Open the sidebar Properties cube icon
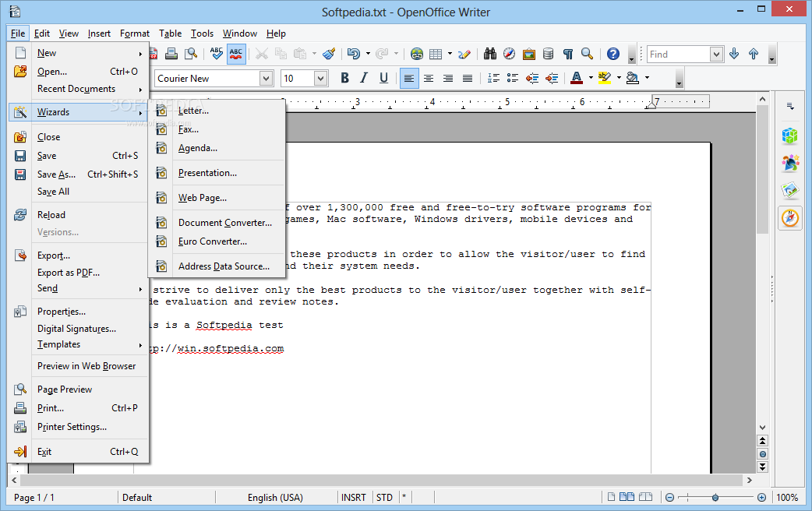Image resolution: width=812 pixels, height=511 pixels. click(x=789, y=136)
